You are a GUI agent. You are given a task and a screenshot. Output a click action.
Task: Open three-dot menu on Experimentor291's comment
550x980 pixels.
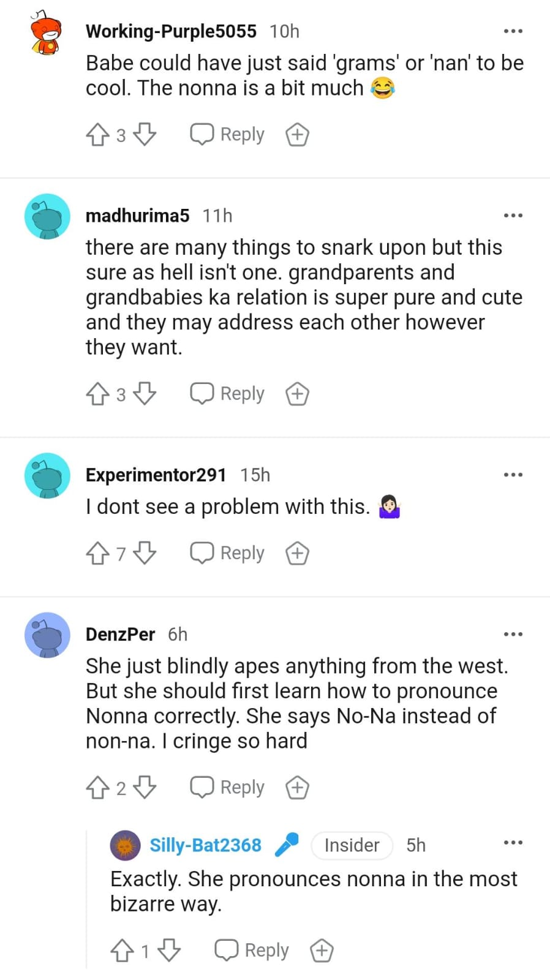click(513, 475)
